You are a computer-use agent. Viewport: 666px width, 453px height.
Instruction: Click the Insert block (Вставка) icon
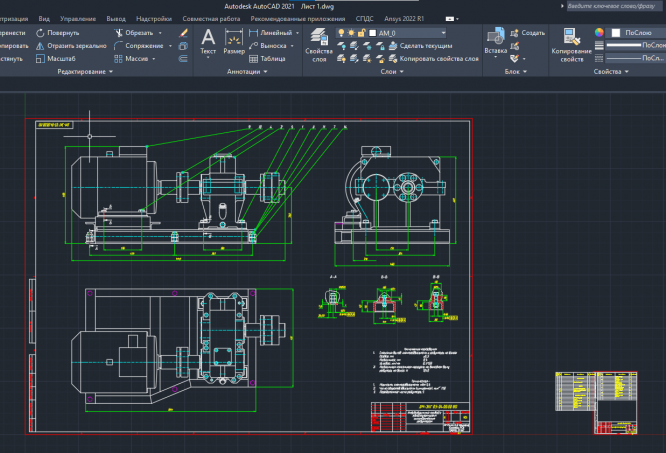494,38
